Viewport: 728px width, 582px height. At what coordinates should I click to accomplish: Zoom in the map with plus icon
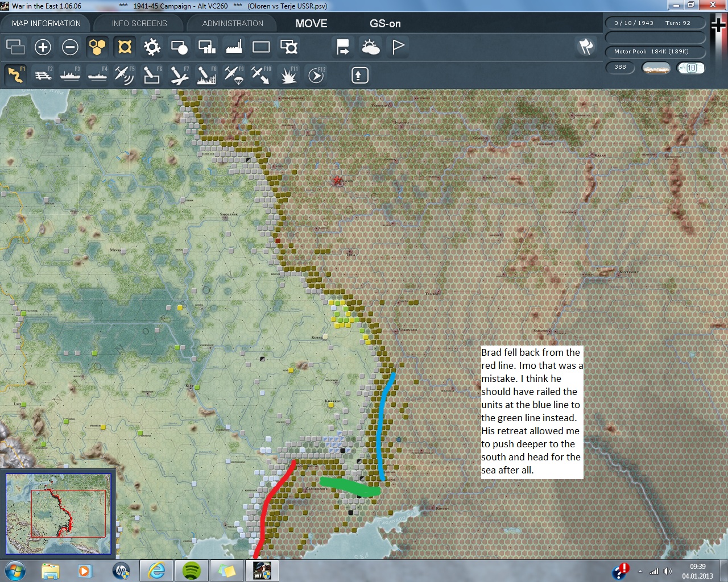tap(43, 47)
